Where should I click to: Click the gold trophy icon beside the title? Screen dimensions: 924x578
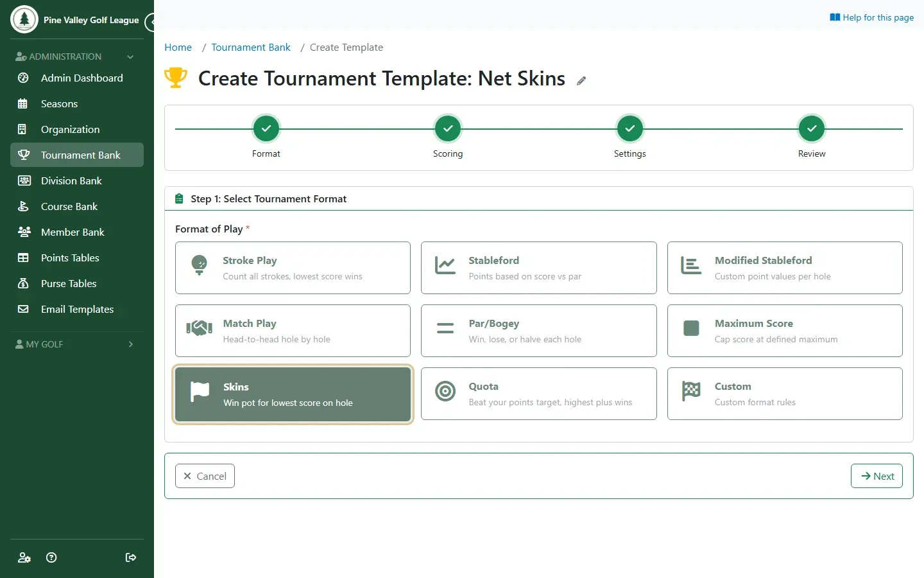click(176, 78)
